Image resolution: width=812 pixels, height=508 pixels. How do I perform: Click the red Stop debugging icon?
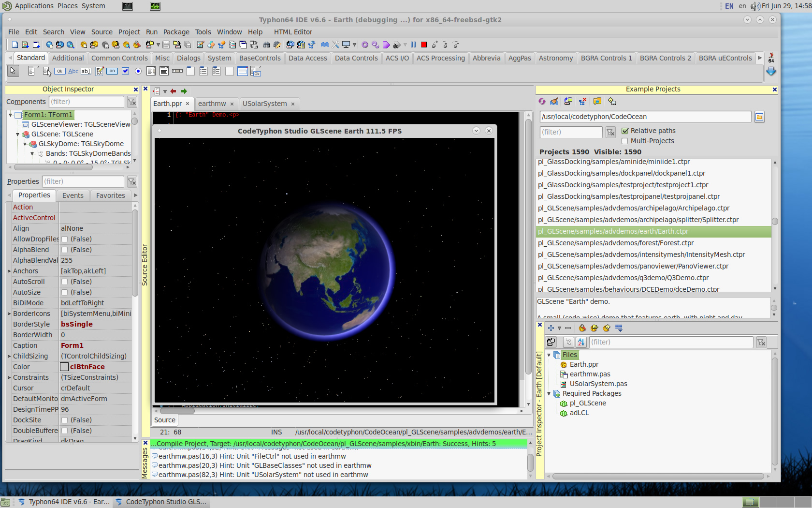point(424,45)
